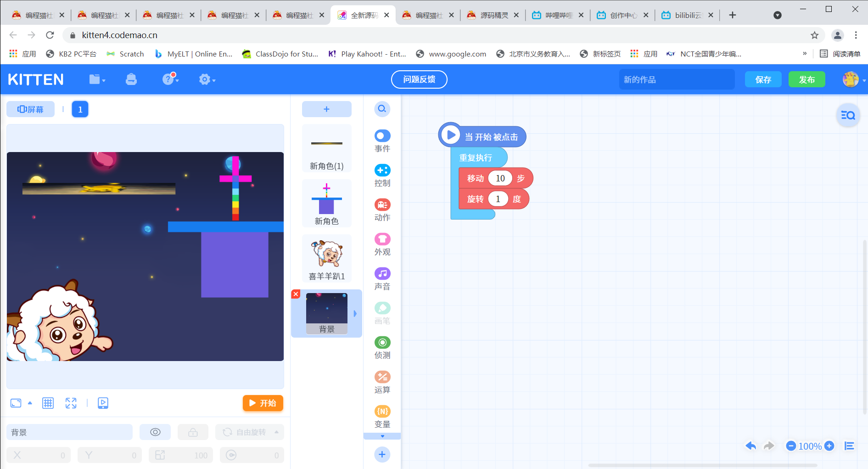The height and width of the screenshot is (469, 868).
Task: Open the 自由旋转 rotation mode dropdown
Action: [x=250, y=432]
